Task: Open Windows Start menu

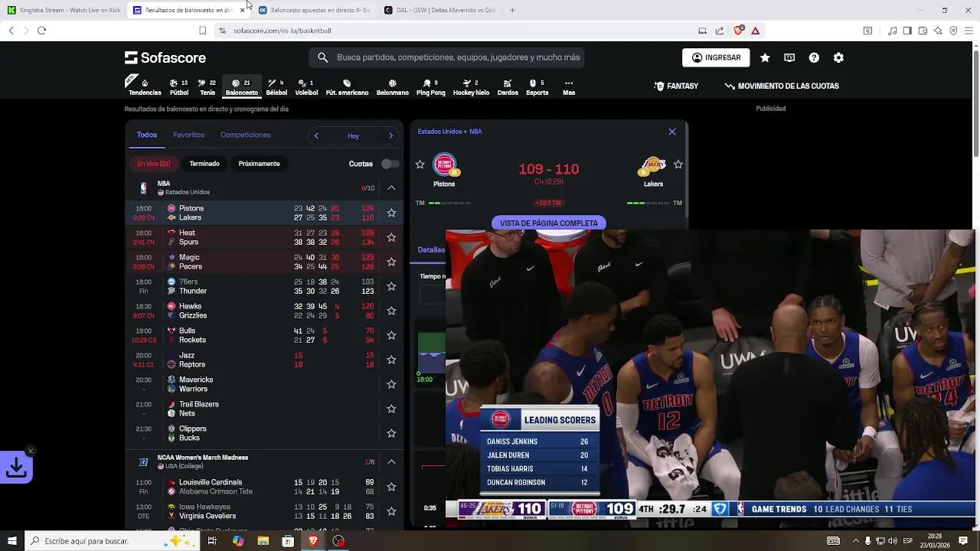Action: tap(11, 541)
